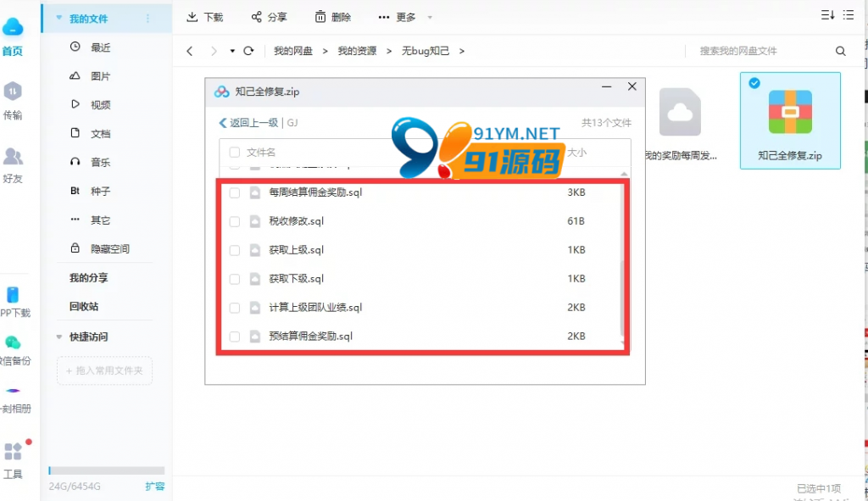The height and width of the screenshot is (501, 868).
Task: Minimize the 知己全修复.zip preview window
Action: [607, 87]
